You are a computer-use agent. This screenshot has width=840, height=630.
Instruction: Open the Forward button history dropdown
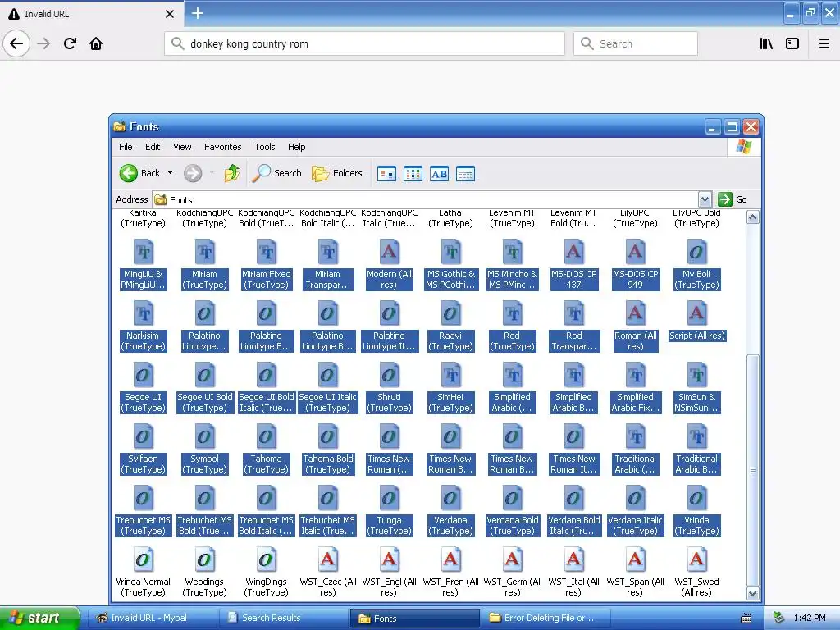pyautogui.click(x=212, y=173)
